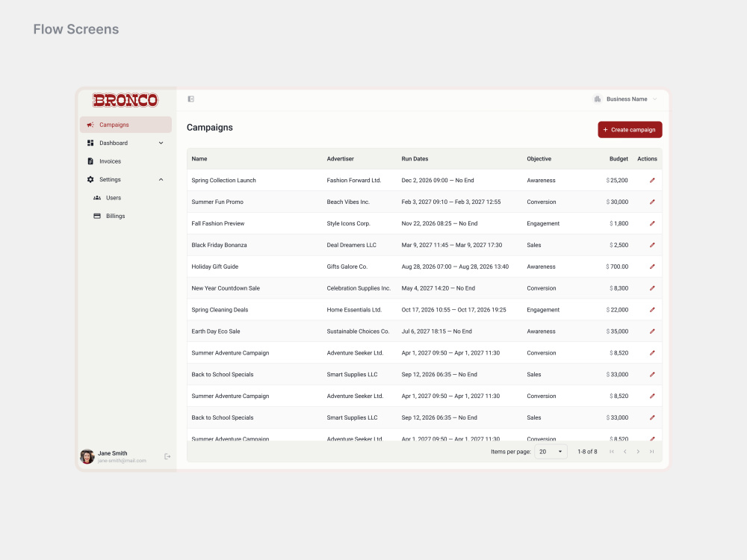Click the Create campaign button

tap(630, 129)
